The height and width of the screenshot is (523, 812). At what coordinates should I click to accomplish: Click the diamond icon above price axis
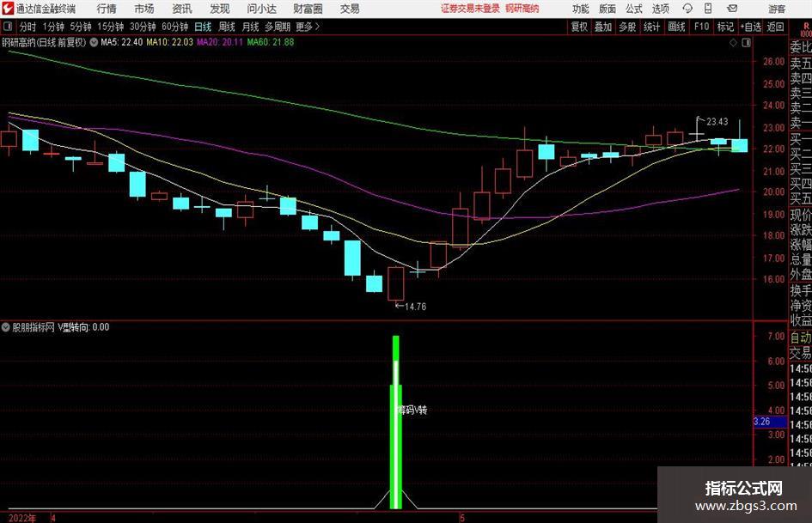pos(733,43)
